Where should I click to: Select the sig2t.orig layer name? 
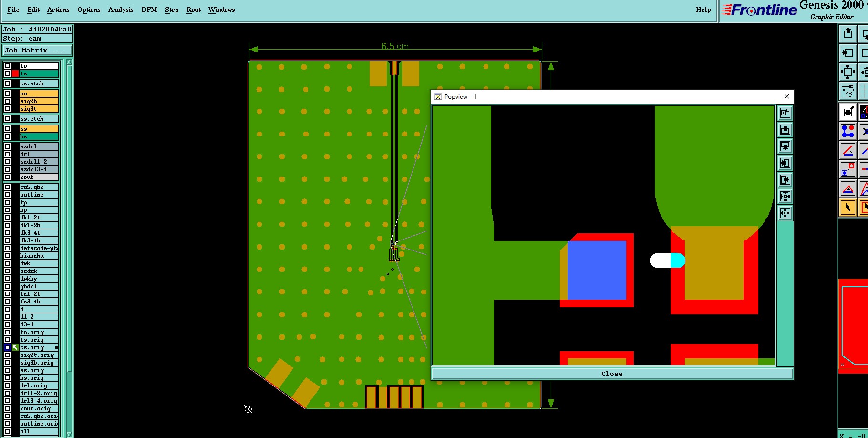click(39, 355)
